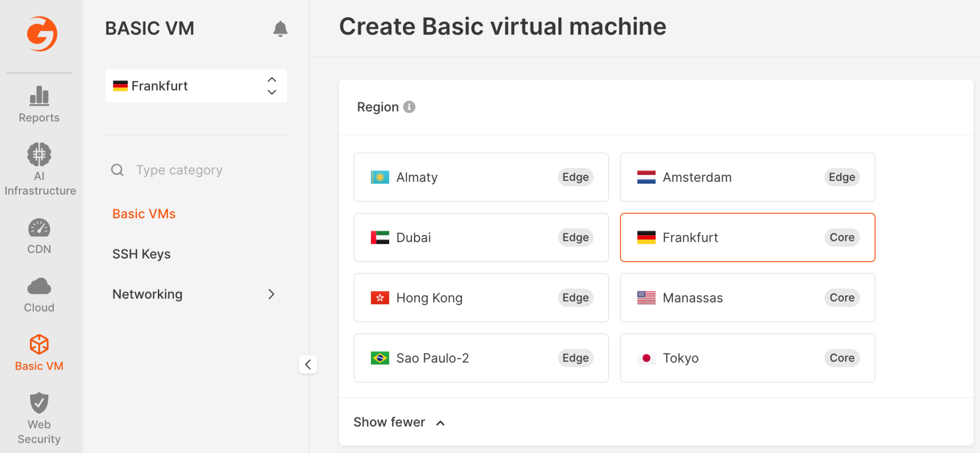Open the Basic VMs category
This screenshot has height=453, width=980.
[144, 214]
